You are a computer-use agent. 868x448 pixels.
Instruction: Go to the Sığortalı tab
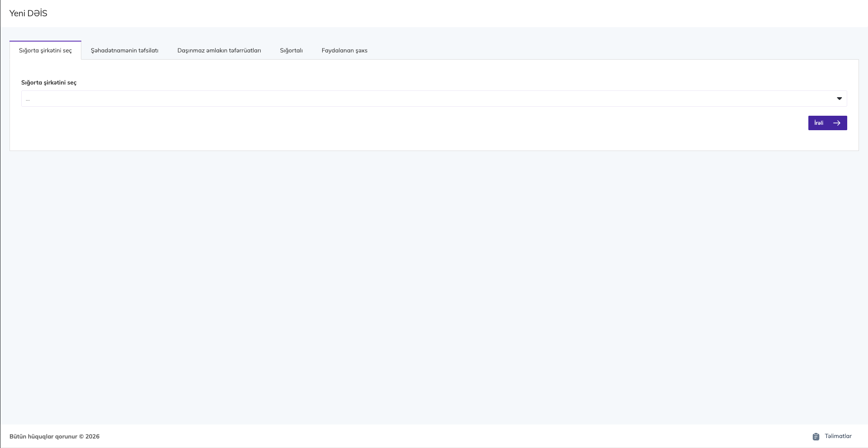tap(291, 51)
